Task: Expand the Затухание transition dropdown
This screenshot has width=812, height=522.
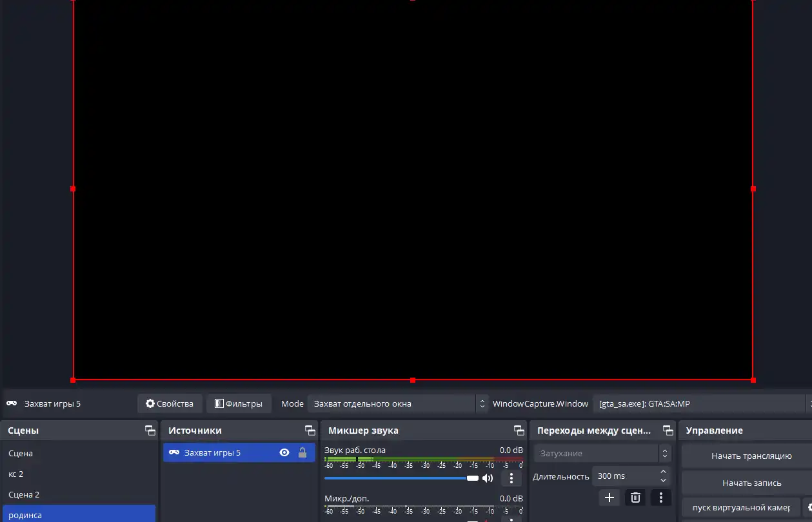Action: tap(664, 454)
